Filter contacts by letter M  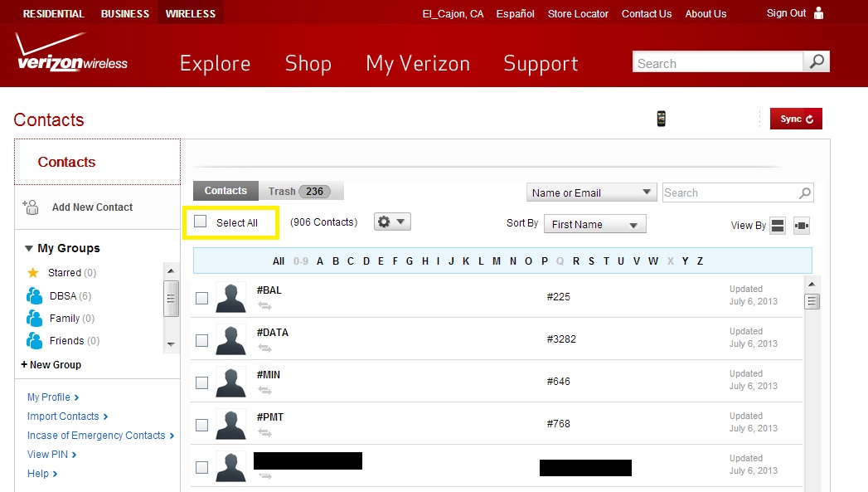coord(497,261)
